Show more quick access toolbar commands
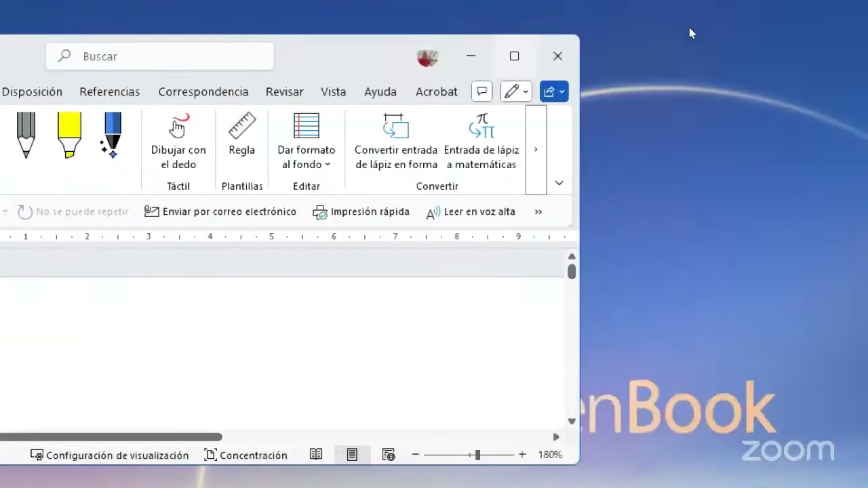Viewport: 868px width, 488px height. coord(538,211)
